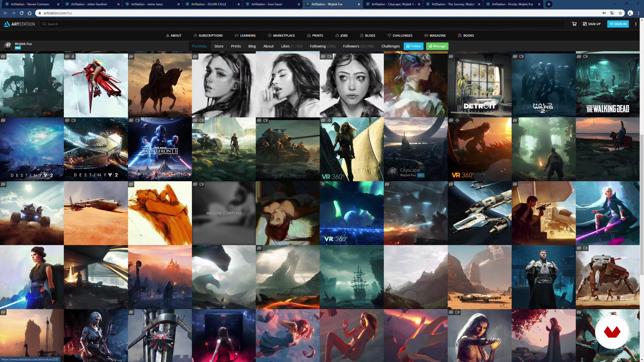644x362 pixels.
Task: Switch to the Jaime Jasso tab
Action: [152, 4]
